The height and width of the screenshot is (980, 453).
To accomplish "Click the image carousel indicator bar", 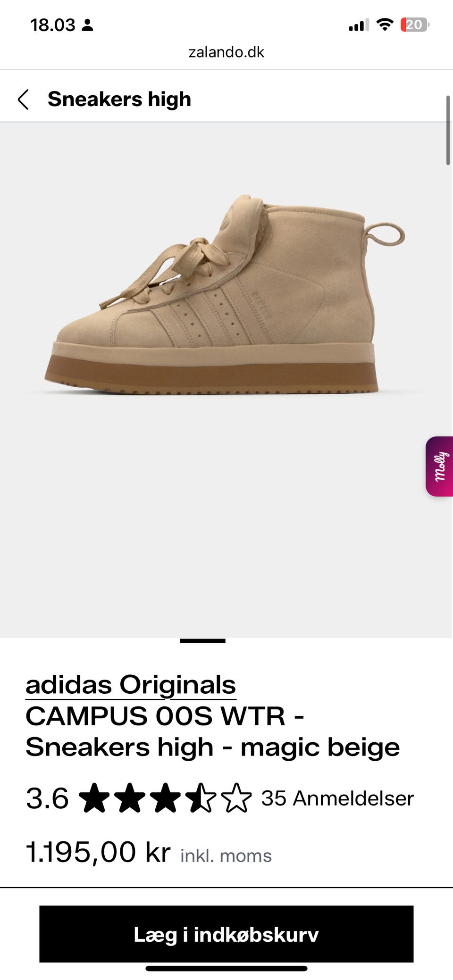I will coord(203,641).
